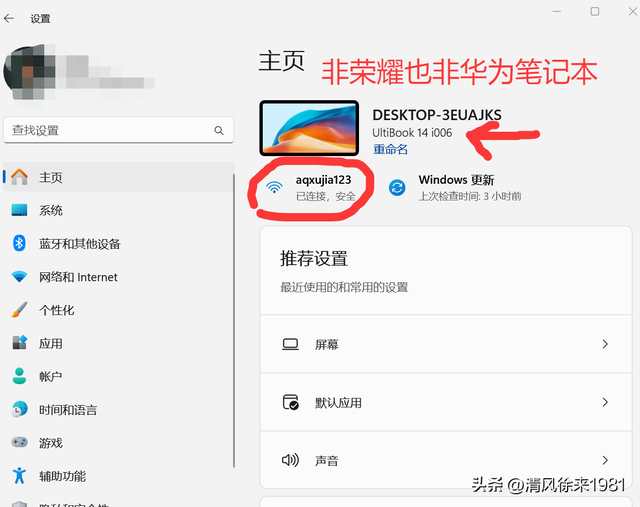Select 应用 in sidebar
This screenshot has width=640, height=507.
(118, 343)
